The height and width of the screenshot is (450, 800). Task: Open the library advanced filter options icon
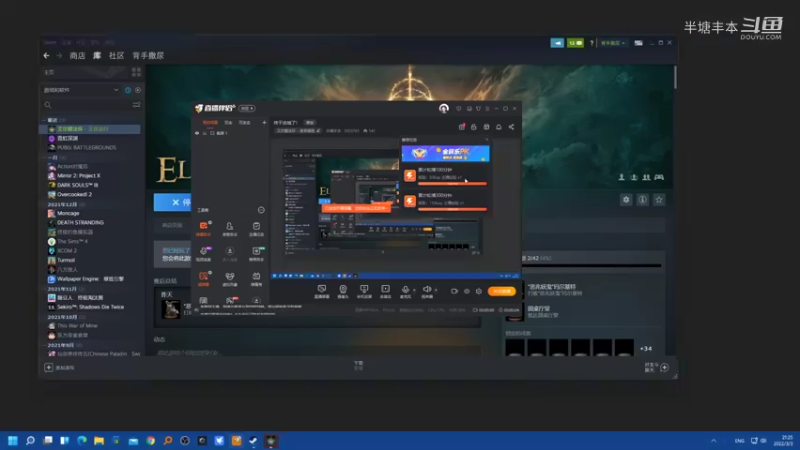coord(136,105)
